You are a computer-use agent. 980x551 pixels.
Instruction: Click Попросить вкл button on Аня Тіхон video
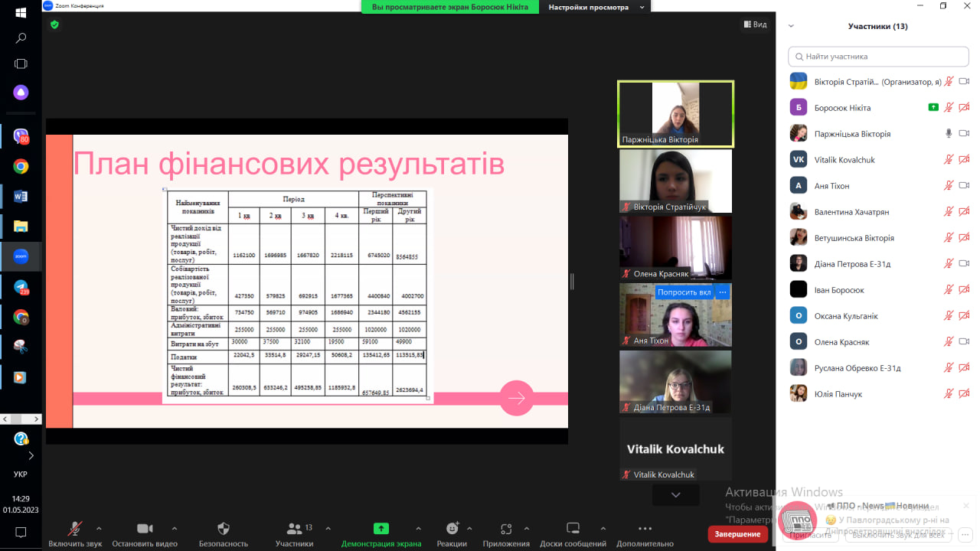click(x=684, y=292)
